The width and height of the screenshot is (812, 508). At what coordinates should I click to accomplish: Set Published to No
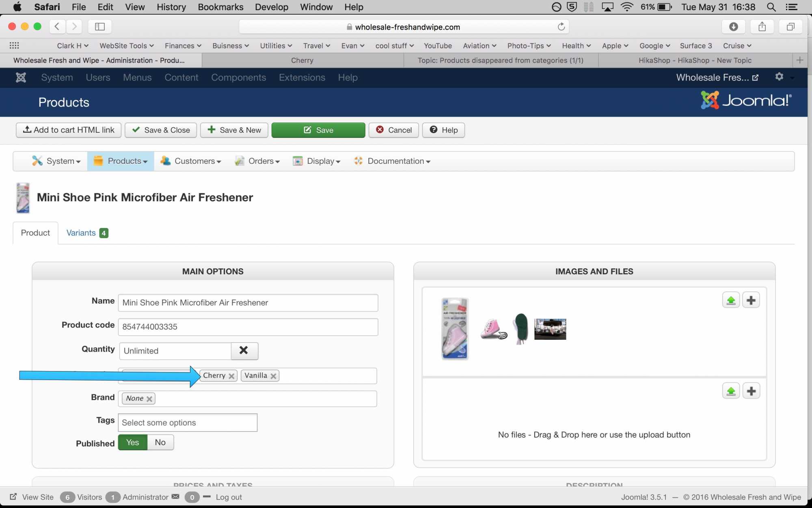(x=160, y=442)
